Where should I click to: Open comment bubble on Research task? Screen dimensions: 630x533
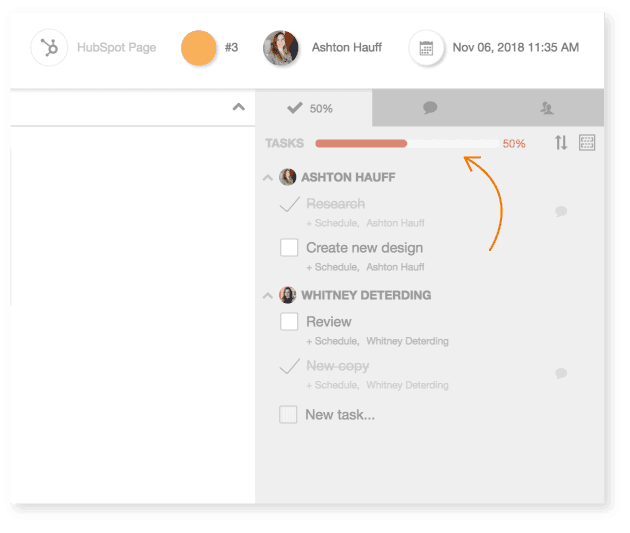tap(561, 211)
